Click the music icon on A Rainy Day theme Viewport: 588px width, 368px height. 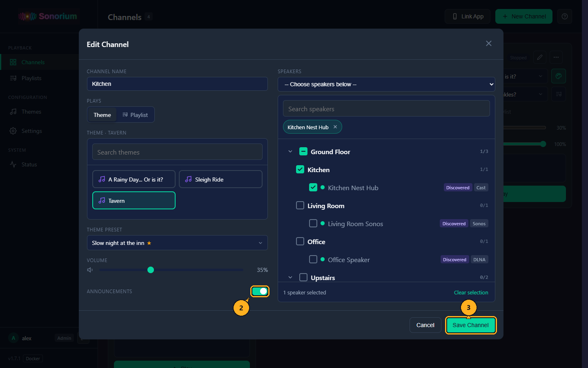pos(102,179)
